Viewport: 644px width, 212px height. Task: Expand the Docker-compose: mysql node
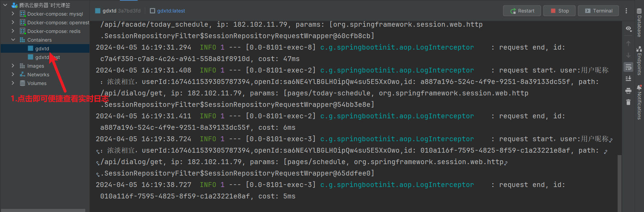click(13, 14)
